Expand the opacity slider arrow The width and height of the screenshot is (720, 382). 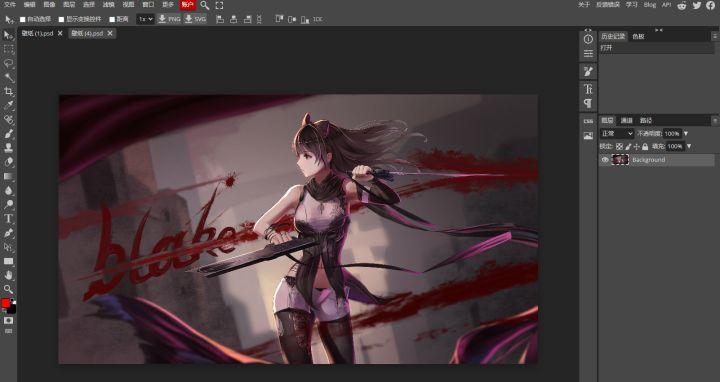(686, 134)
